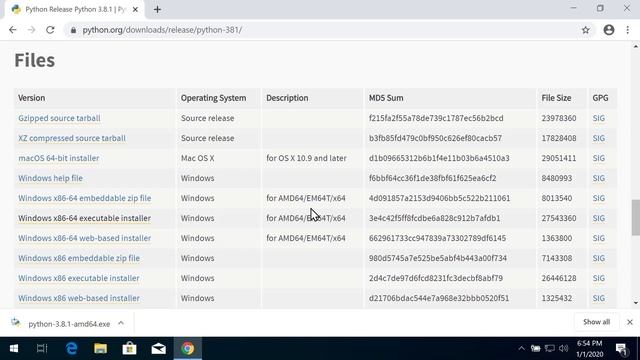Click the page's vertical scrollbar thumb
The width and height of the screenshot is (640, 360).
pos(636,218)
